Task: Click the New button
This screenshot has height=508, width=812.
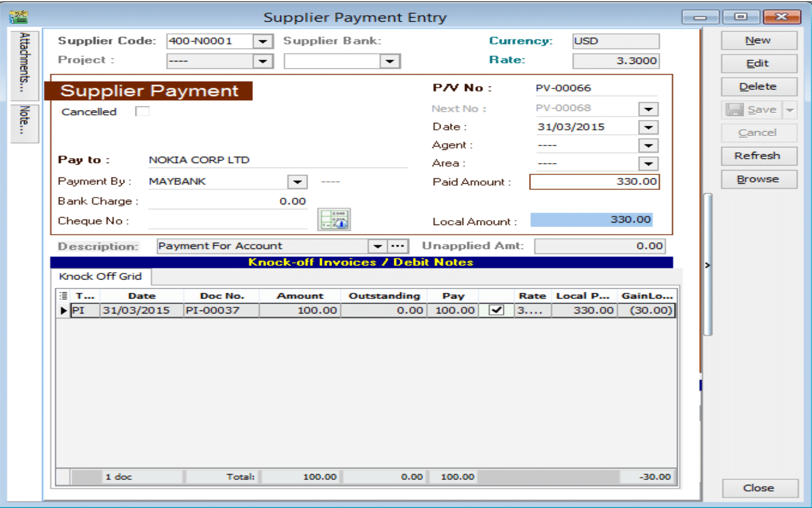Action: (759, 40)
